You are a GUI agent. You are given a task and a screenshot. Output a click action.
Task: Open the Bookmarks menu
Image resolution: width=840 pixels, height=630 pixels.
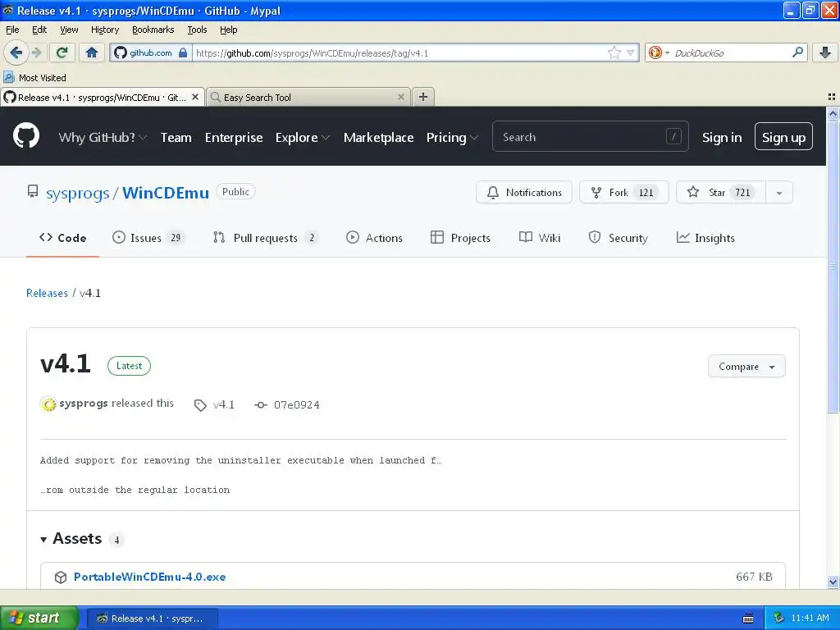pos(153,30)
